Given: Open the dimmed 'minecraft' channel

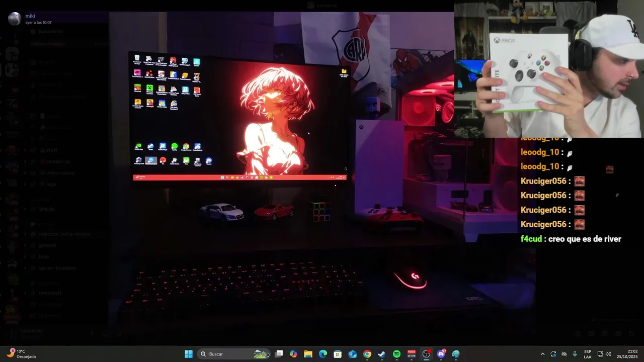Looking at the screenshot, I should click(x=50, y=293).
